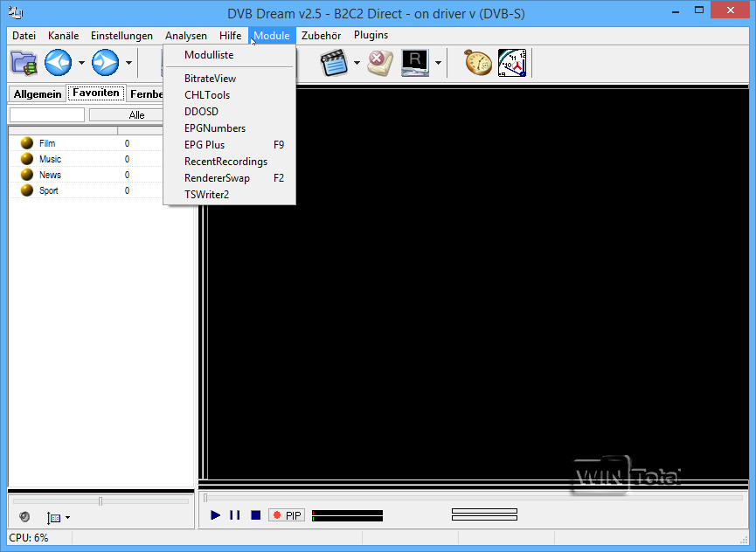Close the open Module menu
This screenshot has width=756, height=552.
[x=272, y=36]
